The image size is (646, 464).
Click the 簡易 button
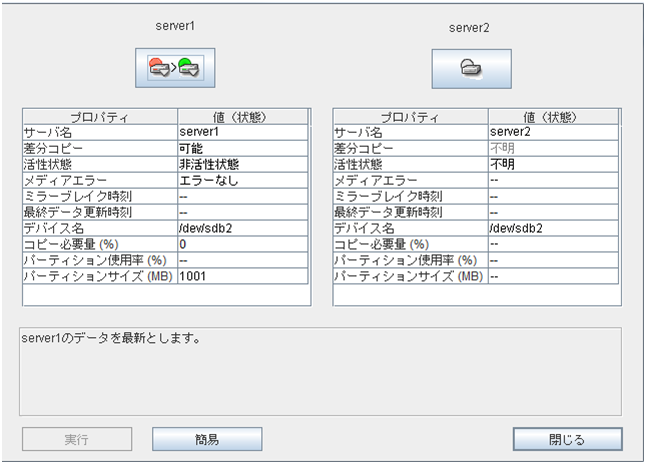click(x=207, y=439)
